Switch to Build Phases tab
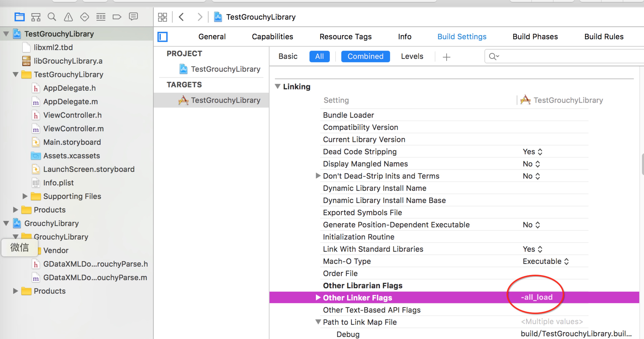Screen dimensions: 644x339 535,37
